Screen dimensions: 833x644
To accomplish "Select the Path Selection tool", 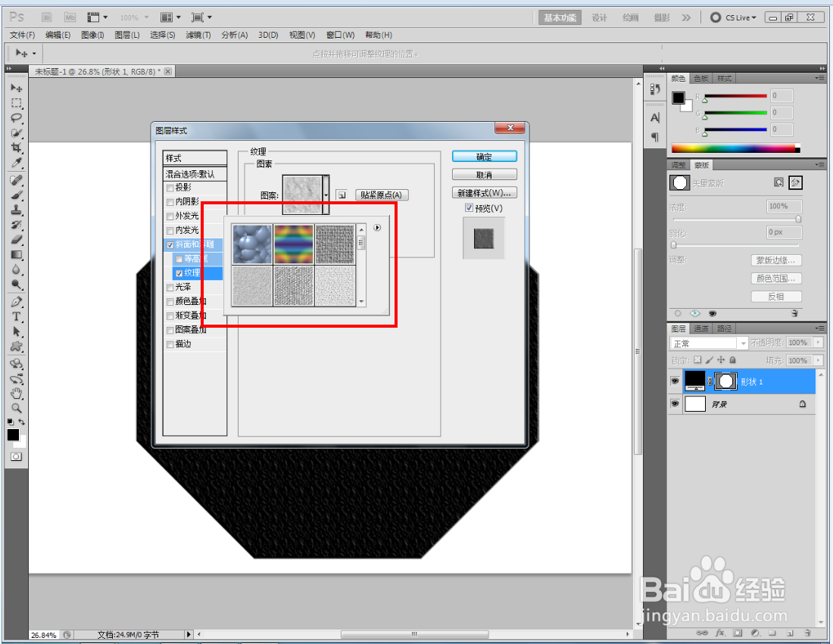I will (x=17, y=331).
